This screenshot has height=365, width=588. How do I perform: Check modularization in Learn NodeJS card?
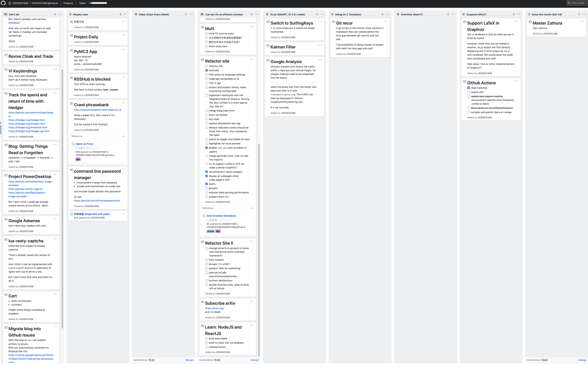[x=206, y=347]
